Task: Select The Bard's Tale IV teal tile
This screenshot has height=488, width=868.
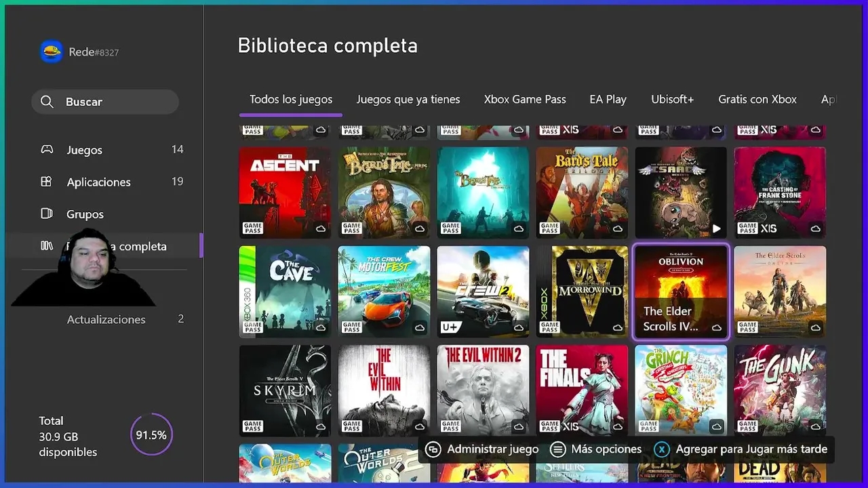Action: (x=483, y=192)
